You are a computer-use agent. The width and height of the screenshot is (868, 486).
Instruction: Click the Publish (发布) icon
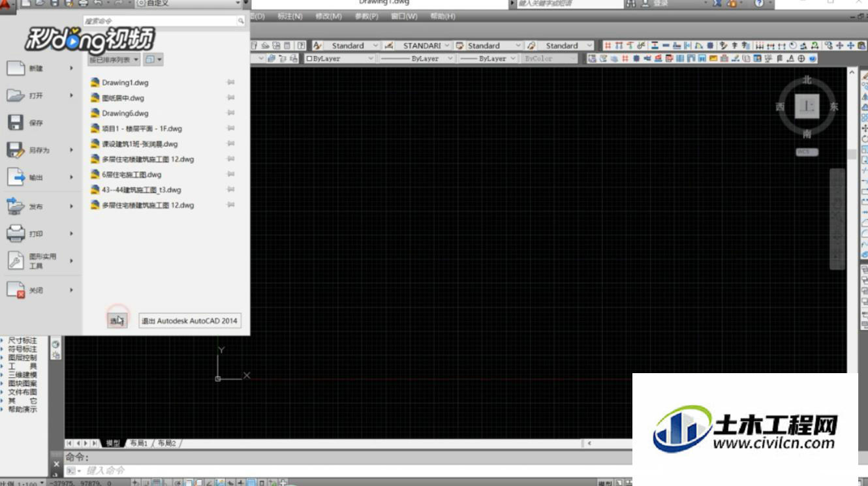coord(16,206)
